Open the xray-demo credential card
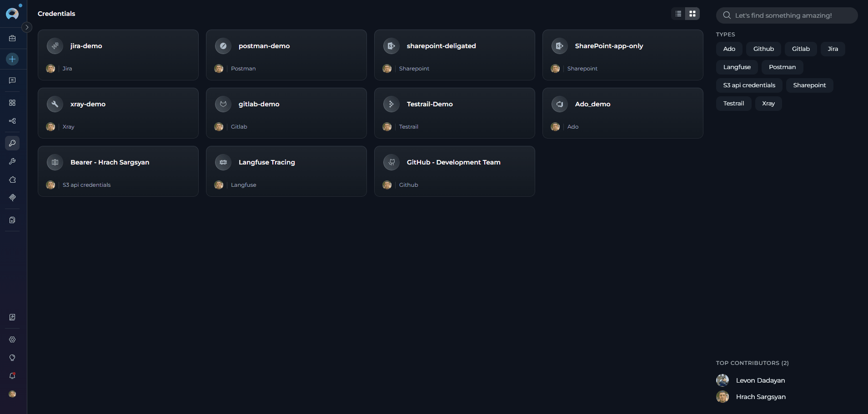 (118, 113)
